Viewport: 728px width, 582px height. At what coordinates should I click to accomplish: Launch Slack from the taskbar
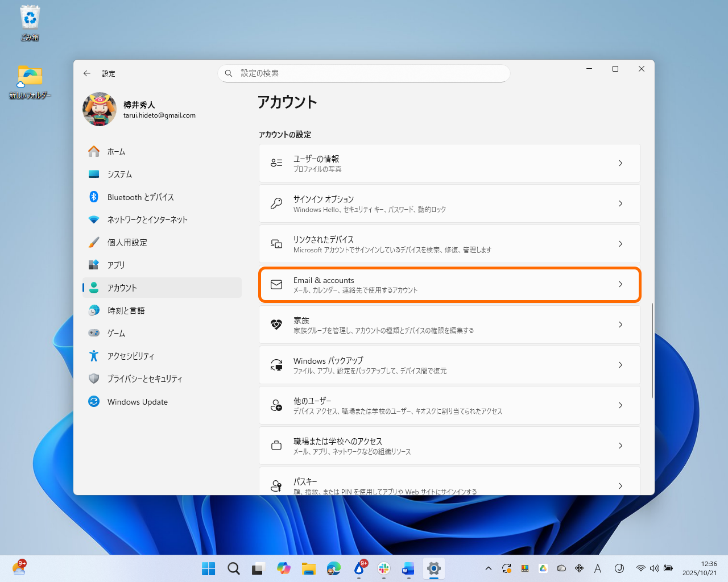coord(384,568)
